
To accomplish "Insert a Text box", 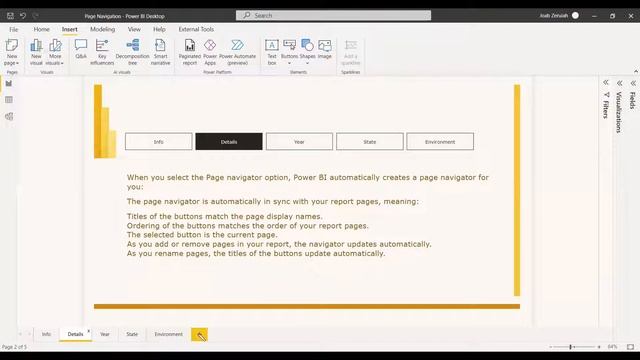I will tap(272, 52).
